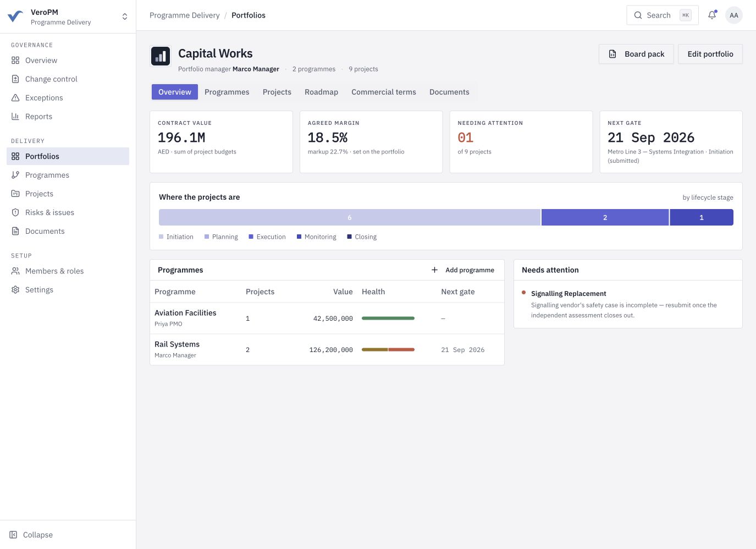Click the 126,200,000 value cell
The image size is (756, 549).
[331, 350]
